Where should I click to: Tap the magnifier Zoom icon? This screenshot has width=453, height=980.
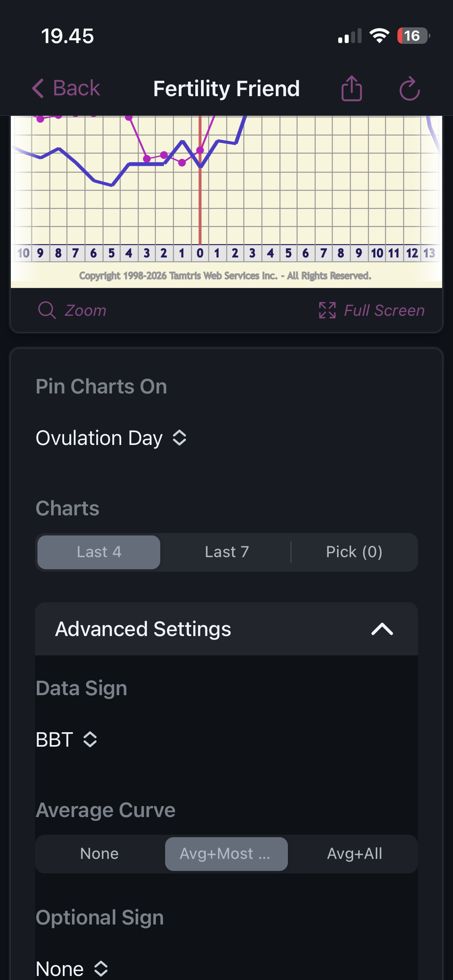pyautogui.click(x=47, y=311)
